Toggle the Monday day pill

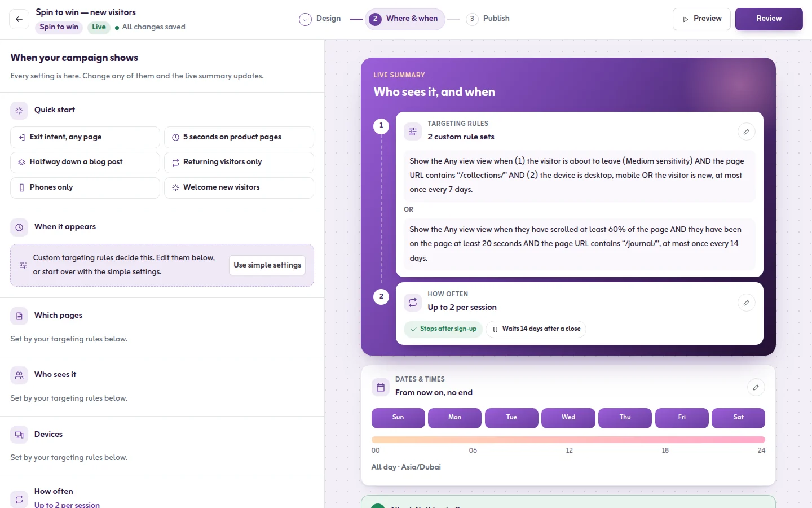point(454,418)
